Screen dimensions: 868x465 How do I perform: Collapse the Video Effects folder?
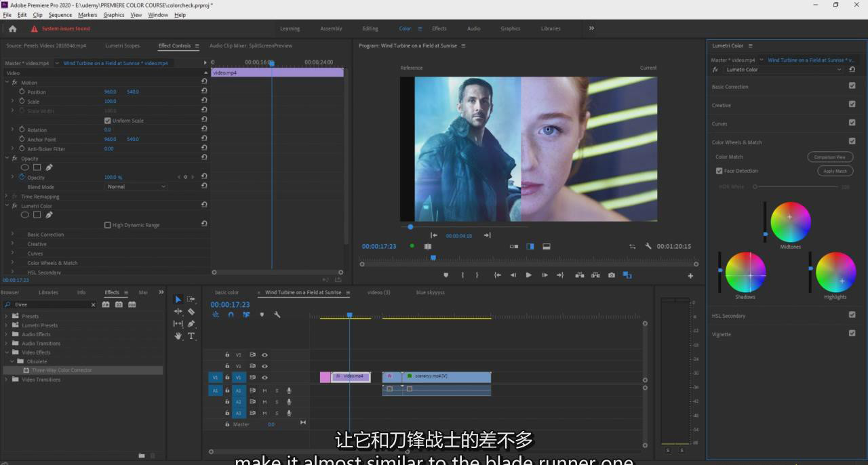7,352
